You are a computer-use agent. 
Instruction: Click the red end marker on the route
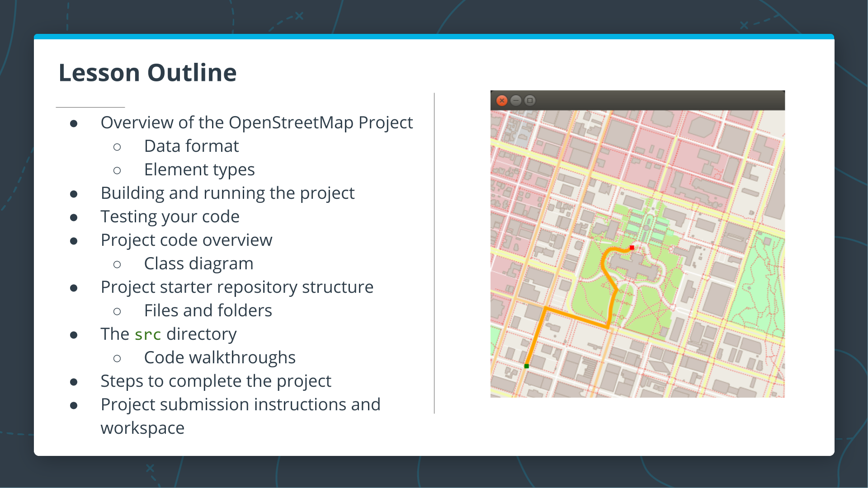[632, 248]
